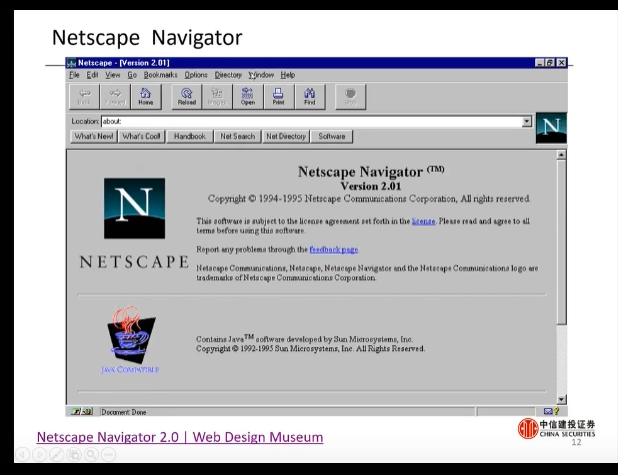Click the vertical scrollbar thumb
This screenshot has height=475, width=618.
coord(561,242)
